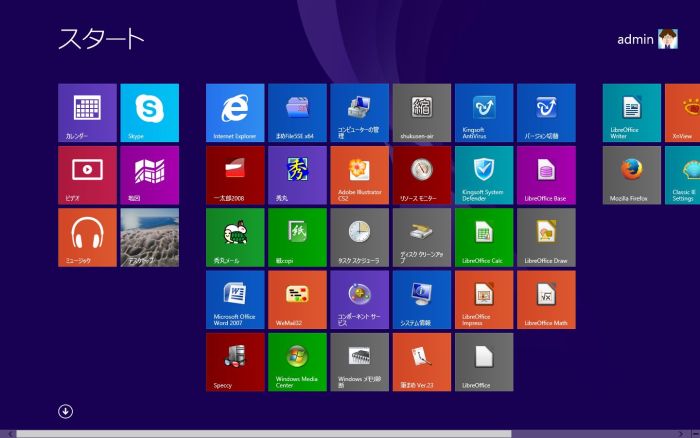
Task: Open LibreOffice Math tile
Action: [x=546, y=299]
